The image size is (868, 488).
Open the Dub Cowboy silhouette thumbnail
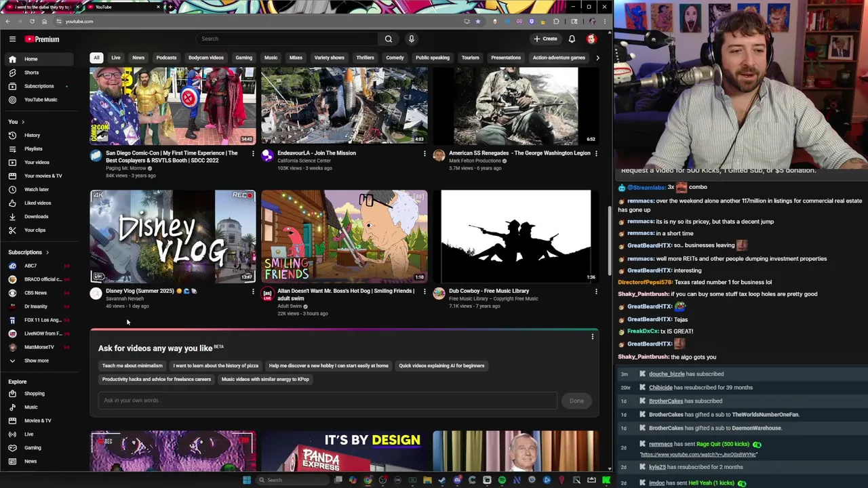pos(515,236)
